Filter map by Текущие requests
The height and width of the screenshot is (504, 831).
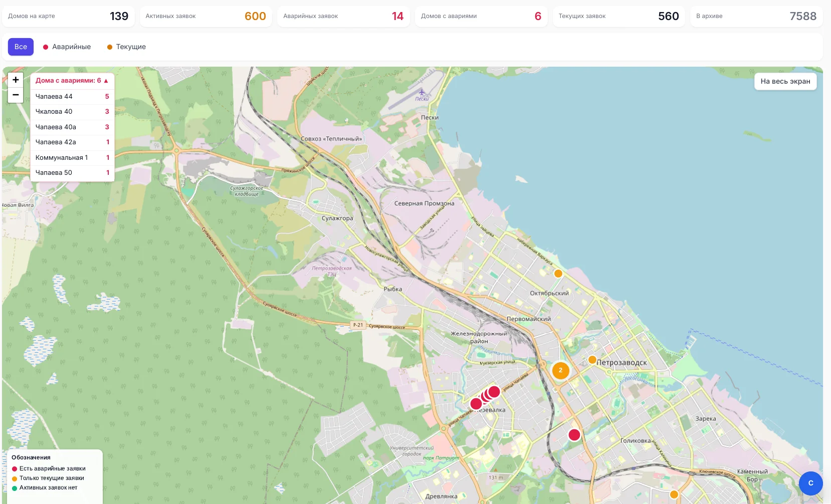tap(126, 47)
